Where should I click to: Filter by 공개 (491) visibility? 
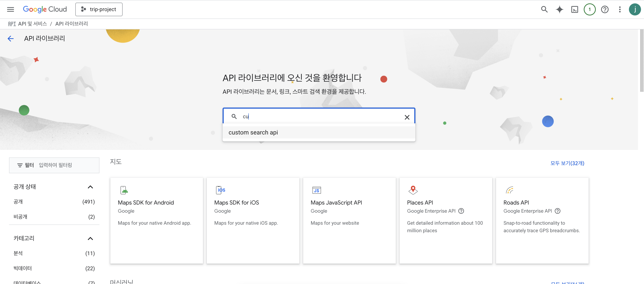coord(18,202)
